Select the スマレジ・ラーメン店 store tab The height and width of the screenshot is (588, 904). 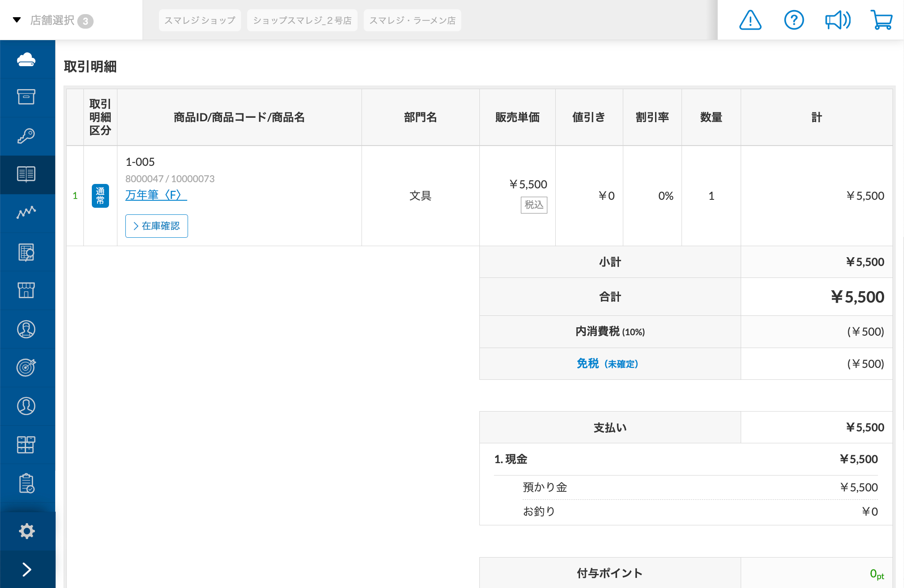click(x=412, y=20)
